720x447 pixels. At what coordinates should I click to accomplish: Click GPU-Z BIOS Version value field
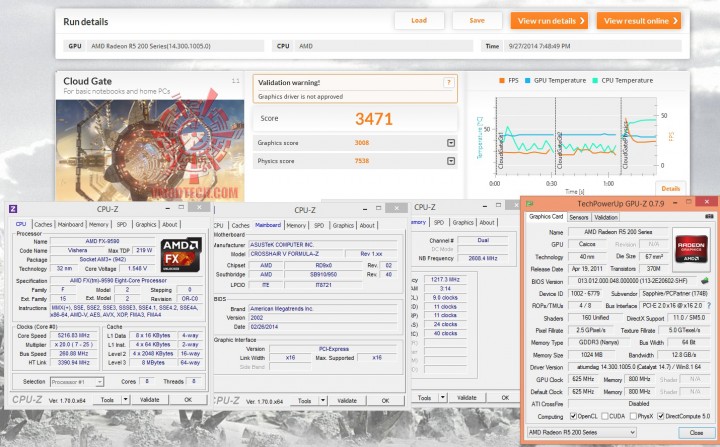coord(633,281)
